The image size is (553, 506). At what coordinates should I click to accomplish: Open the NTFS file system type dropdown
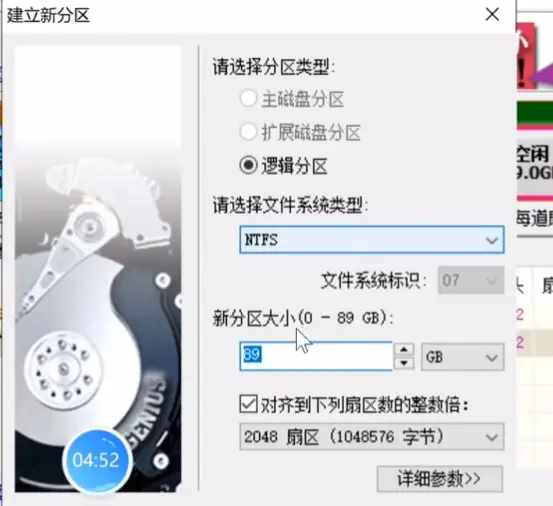pyautogui.click(x=372, y=240)
